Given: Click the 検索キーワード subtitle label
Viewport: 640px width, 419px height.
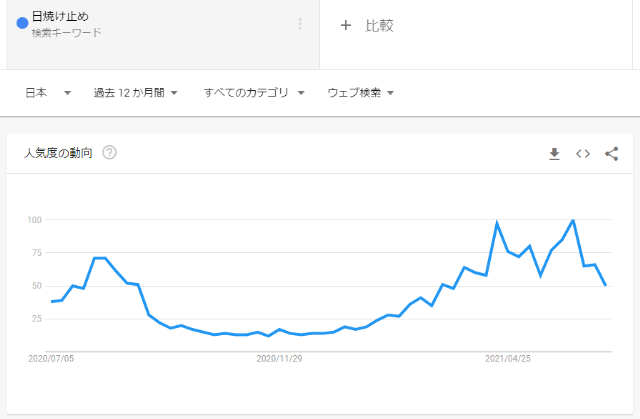Looking at the screenshot, I should click(66, 33).
